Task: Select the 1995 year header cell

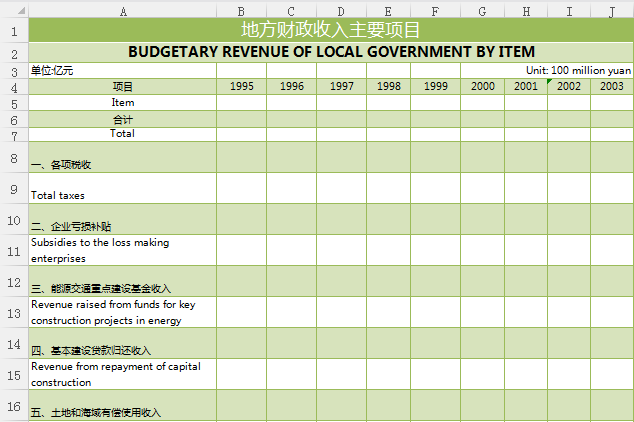Action: click(x=241, y=87)
